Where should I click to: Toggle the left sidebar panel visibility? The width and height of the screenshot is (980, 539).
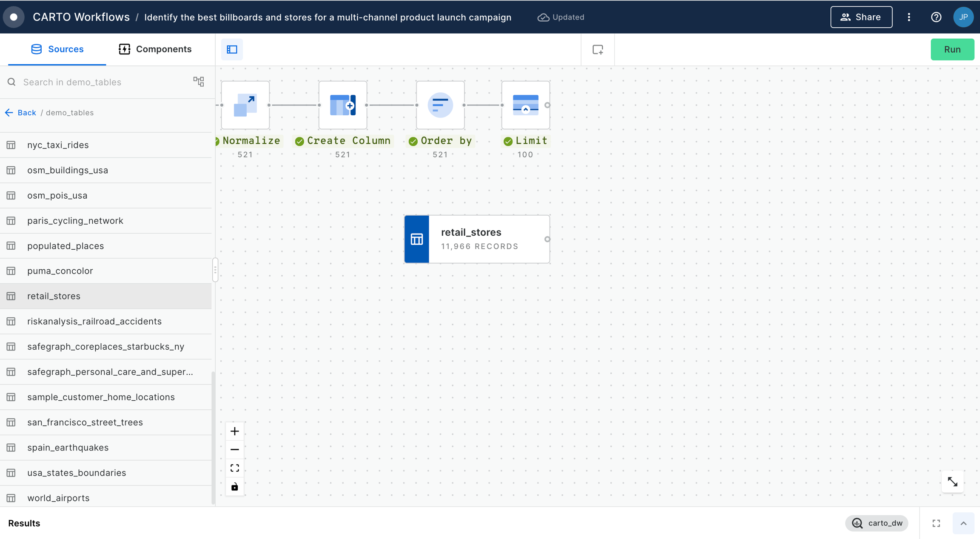click(232, 50)
